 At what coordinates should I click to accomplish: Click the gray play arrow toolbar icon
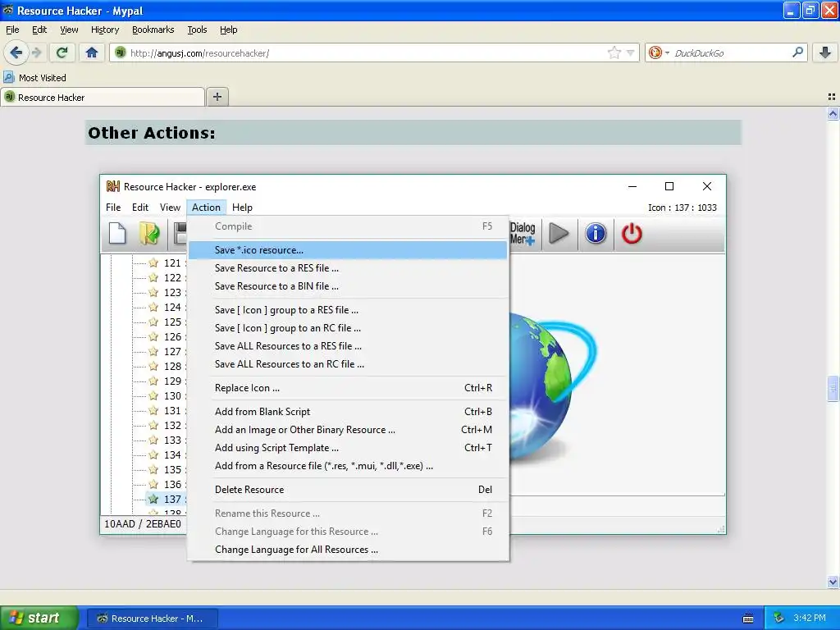pyautogui.click(x=559, y=234)
